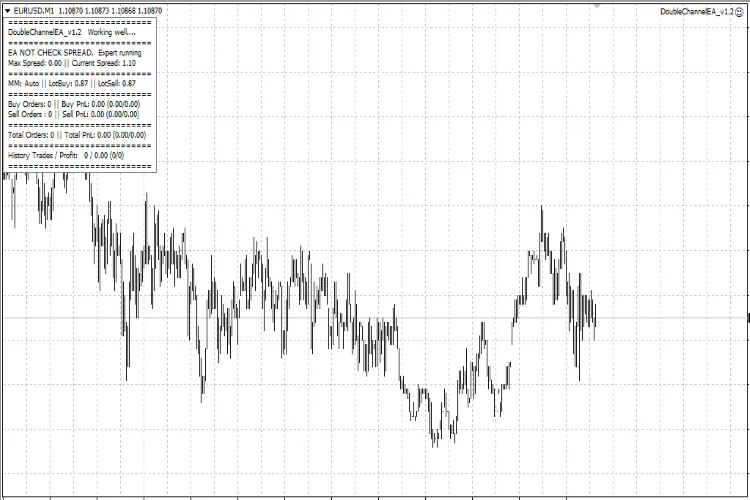
Task: Click the Total Orders / Total PnL line
Action: click(76, 134)
